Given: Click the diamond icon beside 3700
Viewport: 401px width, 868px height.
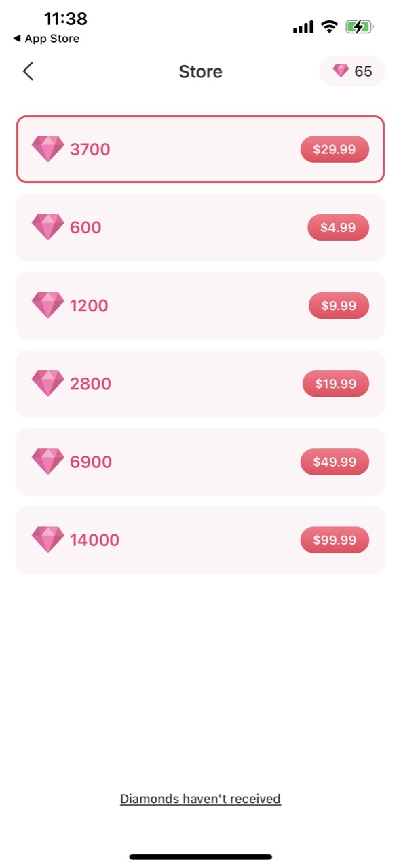Looking at the screenshot, I should pos(47,149).
